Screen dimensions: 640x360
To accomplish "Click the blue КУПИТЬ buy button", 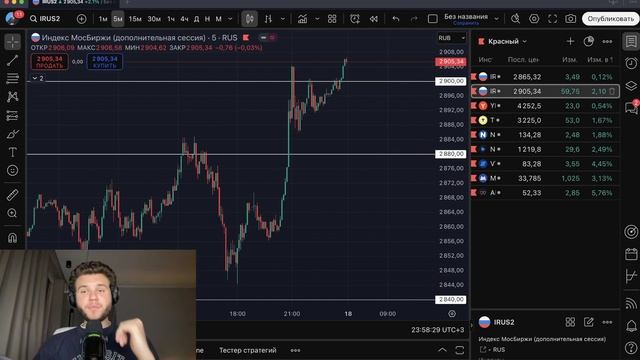I will coord(105,62).
